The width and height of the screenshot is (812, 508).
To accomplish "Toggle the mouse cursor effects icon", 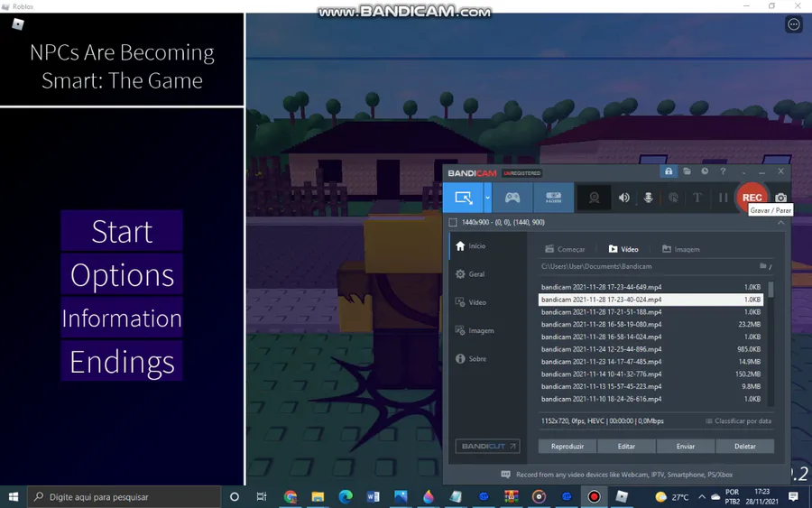I will (673, 198).
